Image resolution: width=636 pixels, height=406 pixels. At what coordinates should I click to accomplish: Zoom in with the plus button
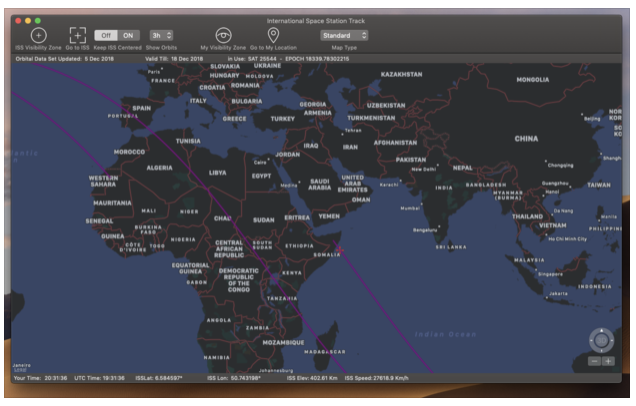tap(608, 361)
